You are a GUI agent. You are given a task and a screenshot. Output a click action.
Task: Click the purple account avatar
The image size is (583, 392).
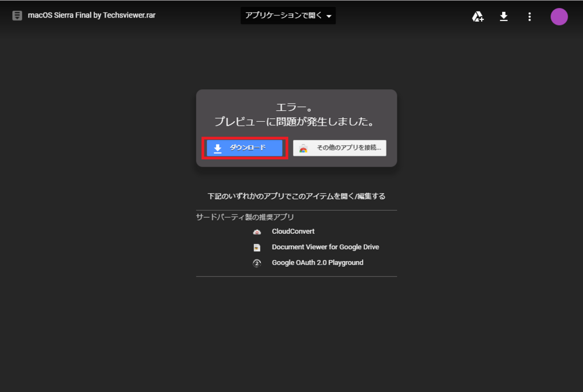[x=559, y=16]
